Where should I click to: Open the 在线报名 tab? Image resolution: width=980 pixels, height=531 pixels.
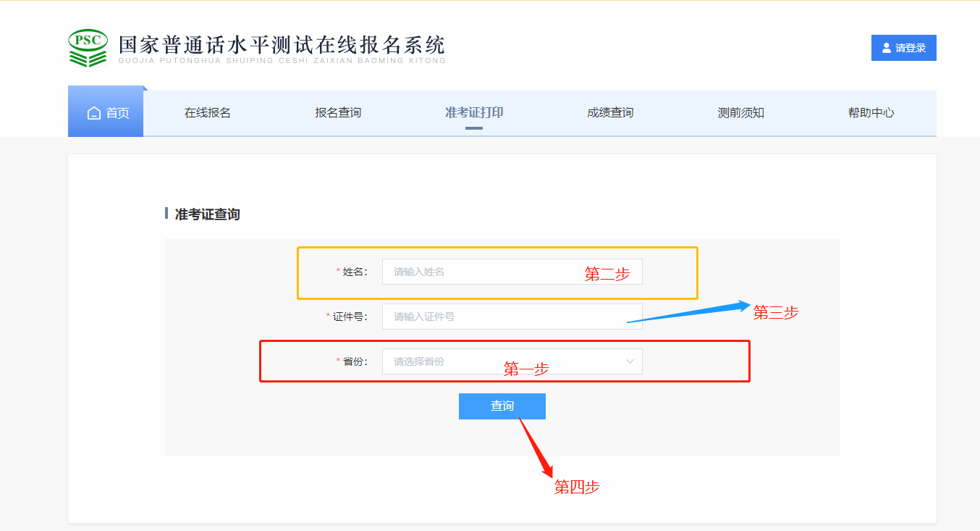[x=207, y=112]
